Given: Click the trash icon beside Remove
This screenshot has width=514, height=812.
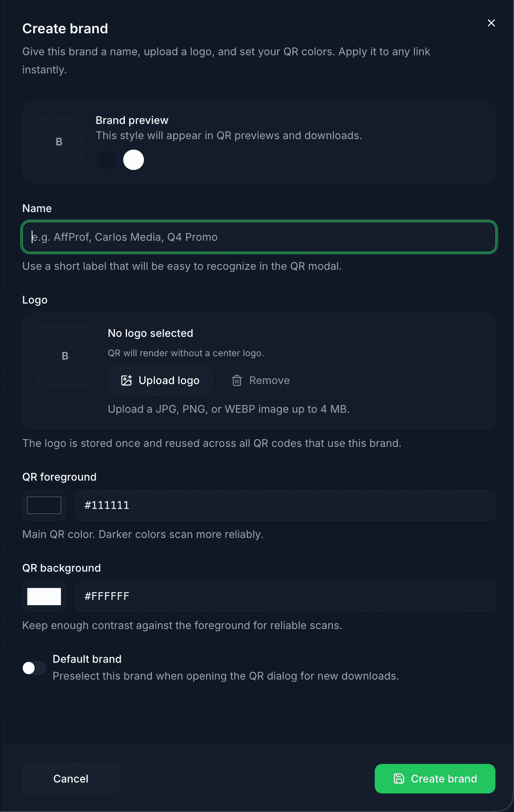Looking at the screenshot, I should [x=237, y=380].
